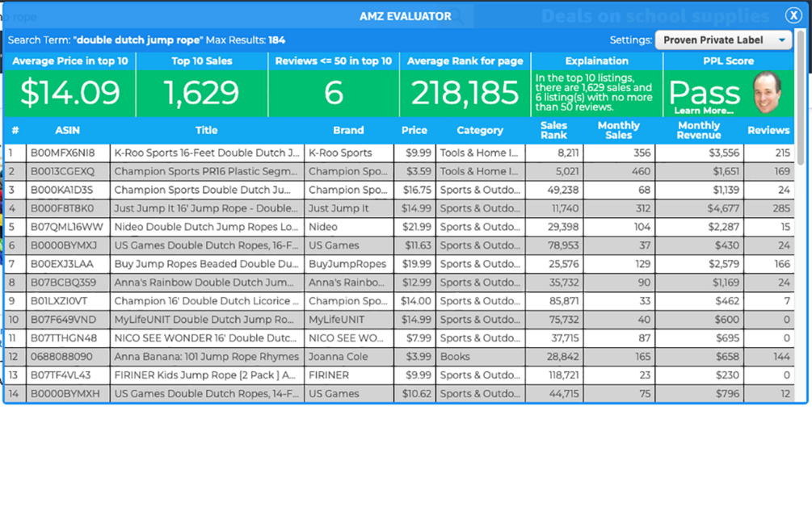Click monthly revenue value $4,677
Screen dimensions: 812x507
[723, 208]
